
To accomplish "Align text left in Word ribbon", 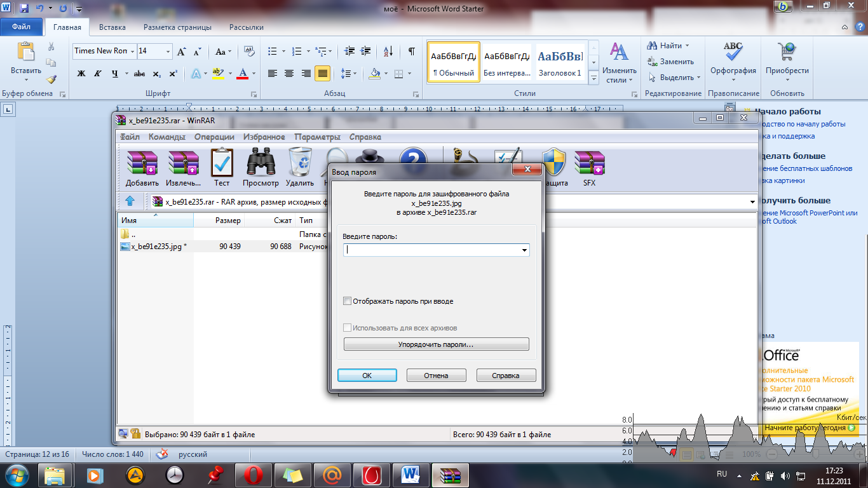I will click(273, 74).
